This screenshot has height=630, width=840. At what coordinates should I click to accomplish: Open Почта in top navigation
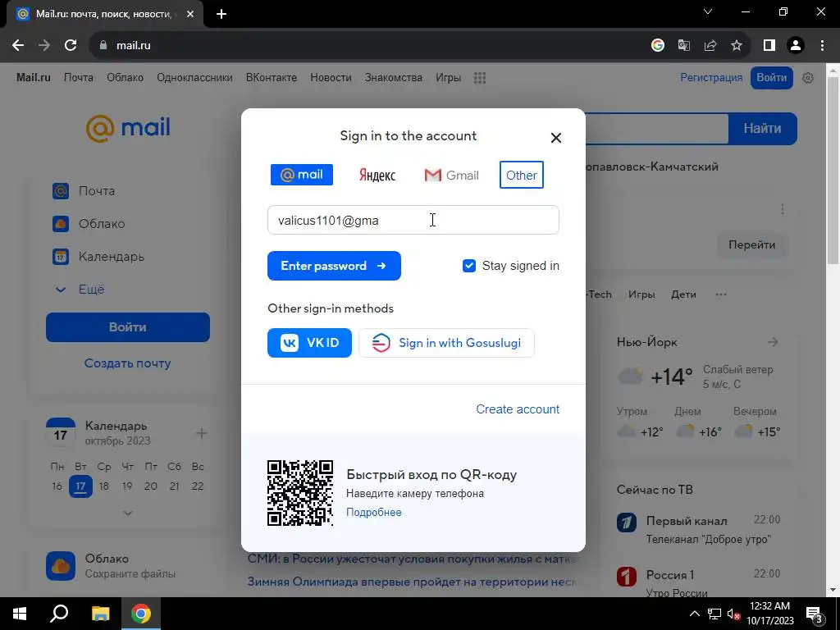click(79, 78)
